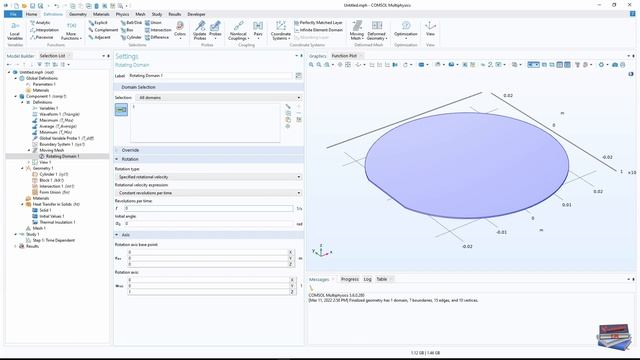This screenshot has width=640, height=360.
Task: Add a Cylinder selection
Action: pos(131,37)
